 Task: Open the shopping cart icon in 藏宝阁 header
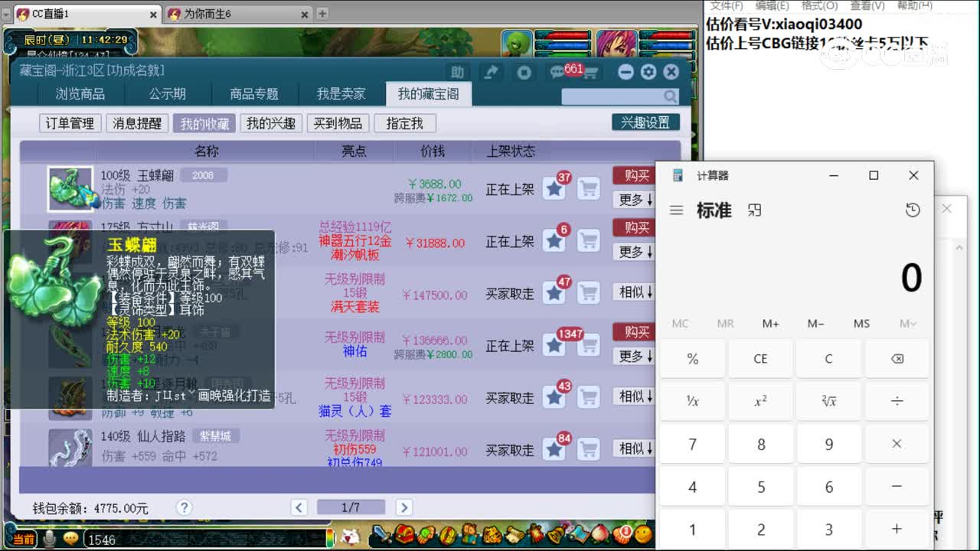(590, 72)
